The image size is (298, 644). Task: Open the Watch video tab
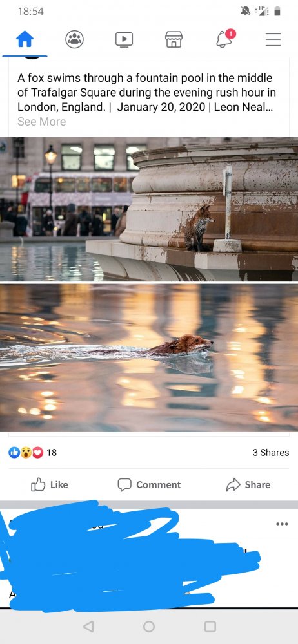point(124,39)
